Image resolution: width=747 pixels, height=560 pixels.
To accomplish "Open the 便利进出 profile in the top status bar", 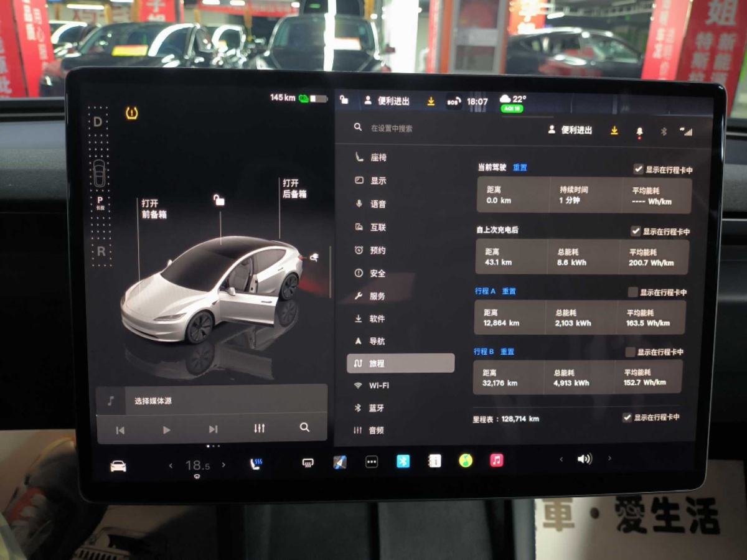I will pos(387,101).
